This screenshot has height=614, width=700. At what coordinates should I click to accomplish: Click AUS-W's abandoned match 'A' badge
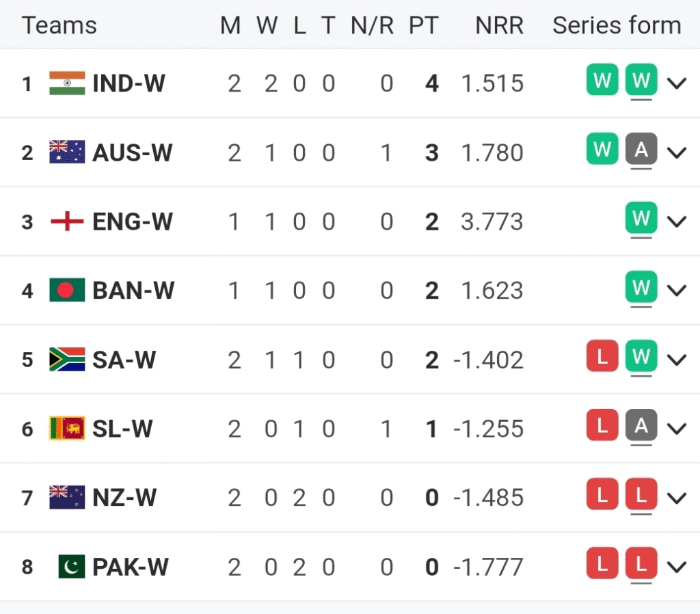tap(641, 150)
